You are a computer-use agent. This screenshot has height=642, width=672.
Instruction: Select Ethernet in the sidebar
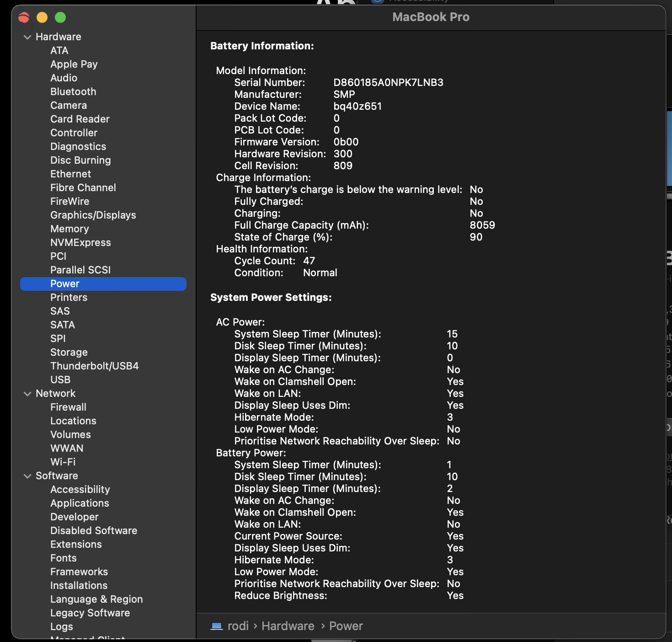[x=71, y=174]
